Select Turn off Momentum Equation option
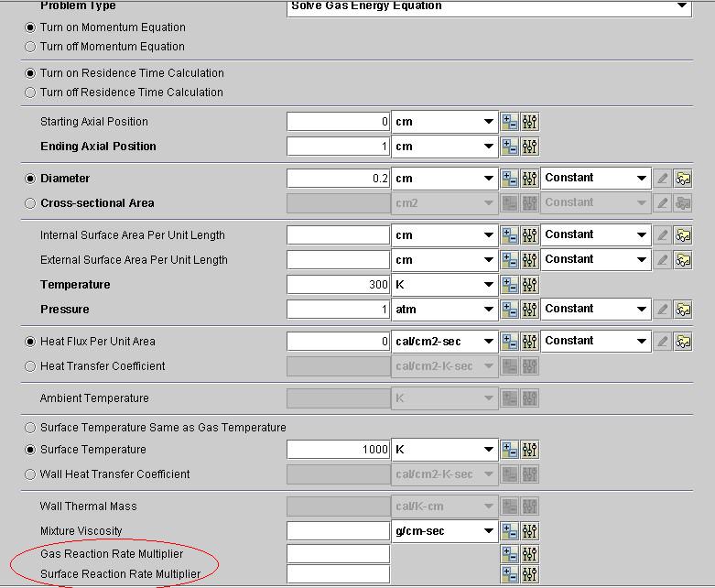Image resolution: width=715 pixels, height=588 pixels. (30, 47)
